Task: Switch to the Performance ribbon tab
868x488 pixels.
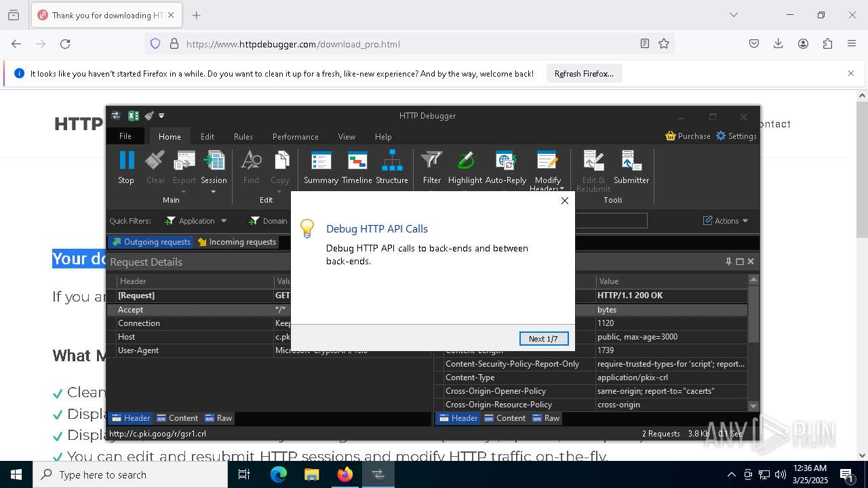Action: point(296,136)
